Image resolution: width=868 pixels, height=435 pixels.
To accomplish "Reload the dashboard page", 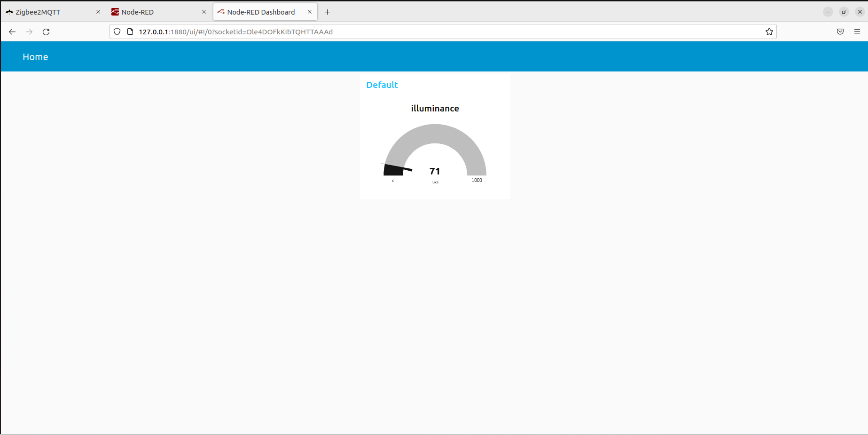I will coord(46,32).
